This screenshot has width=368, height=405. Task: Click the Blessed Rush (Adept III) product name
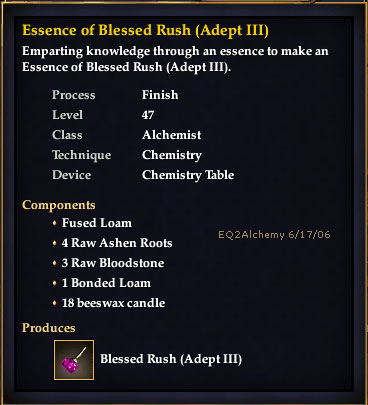pos(171,359)
